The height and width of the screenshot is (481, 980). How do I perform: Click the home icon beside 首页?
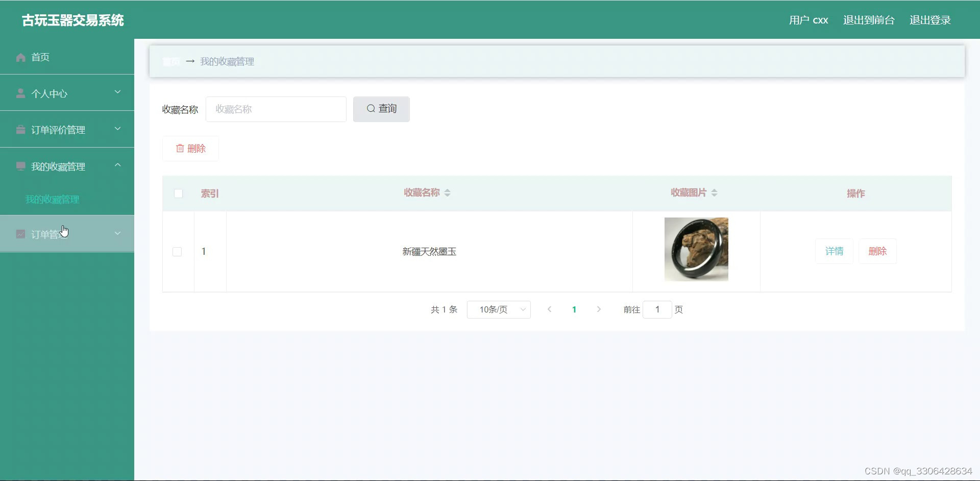(20, 57)
